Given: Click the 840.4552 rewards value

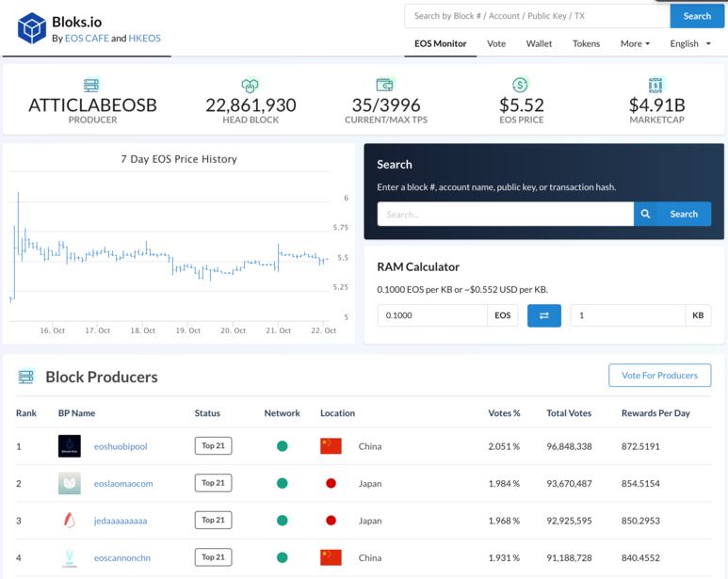Looking at the screenshot, I should (640, 557).
